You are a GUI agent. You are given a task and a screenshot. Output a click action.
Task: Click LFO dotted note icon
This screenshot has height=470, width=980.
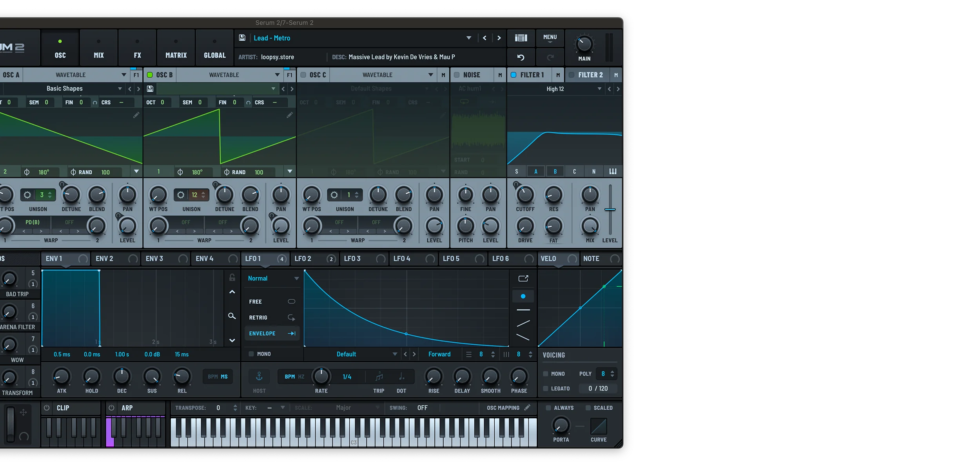tap(401, 376)
